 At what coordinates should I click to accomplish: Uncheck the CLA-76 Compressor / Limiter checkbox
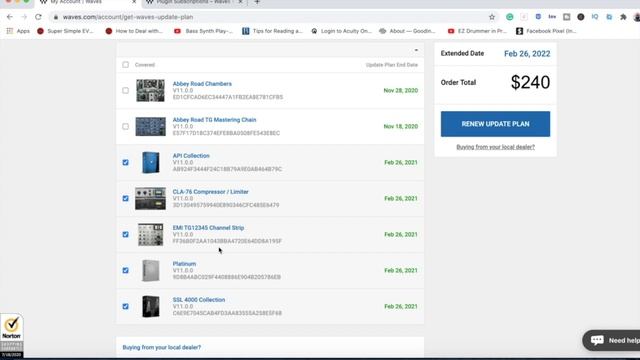click(x=125, y=198)
